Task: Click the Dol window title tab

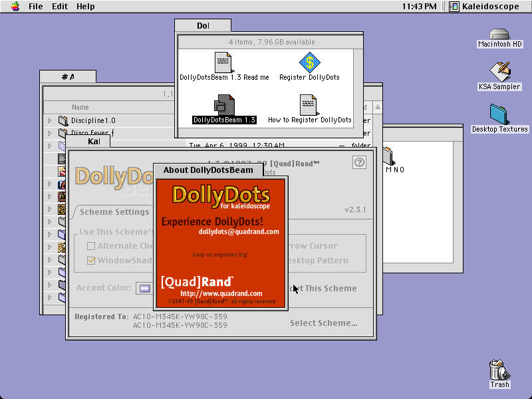Action: [x=203, y=25]
